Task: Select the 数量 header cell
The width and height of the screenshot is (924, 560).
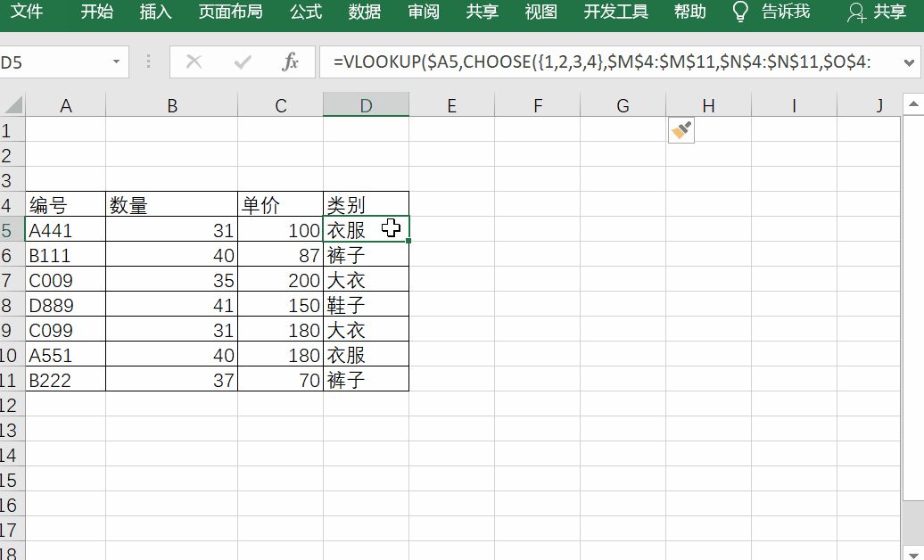Action: [x=171, y=204]
